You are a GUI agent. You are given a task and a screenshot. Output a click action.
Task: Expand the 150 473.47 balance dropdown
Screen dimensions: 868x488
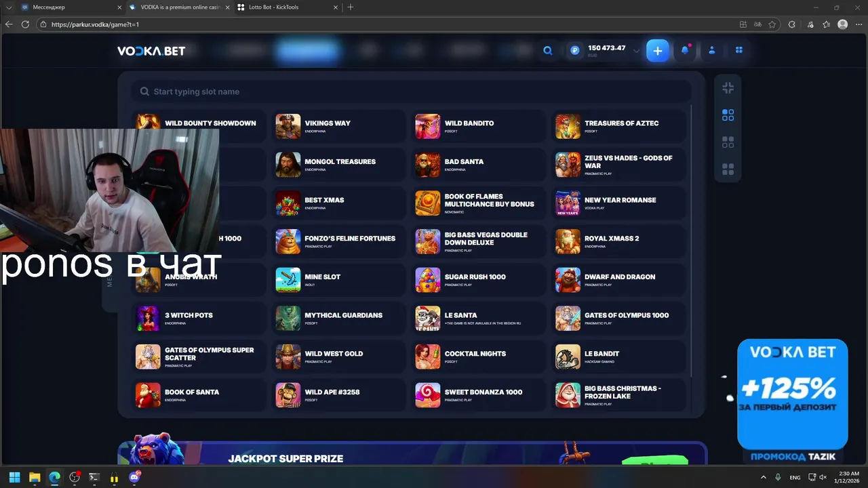[635, 51]
